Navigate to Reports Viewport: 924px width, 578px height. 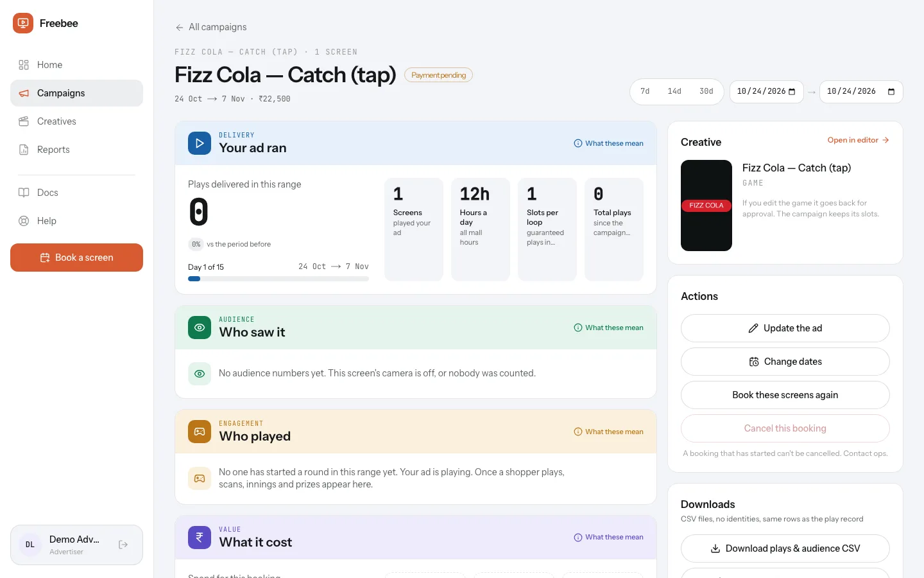click(76, 150)
